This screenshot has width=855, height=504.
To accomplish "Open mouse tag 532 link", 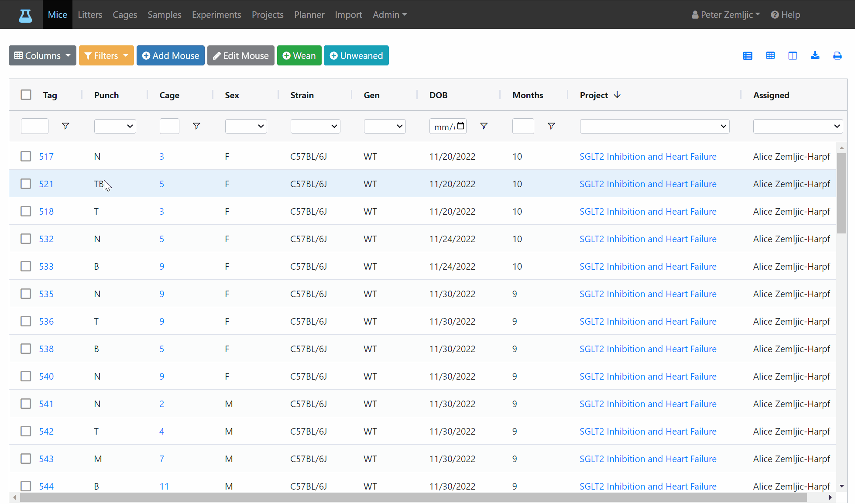I will pyautogui.click(x=46, y=239).
